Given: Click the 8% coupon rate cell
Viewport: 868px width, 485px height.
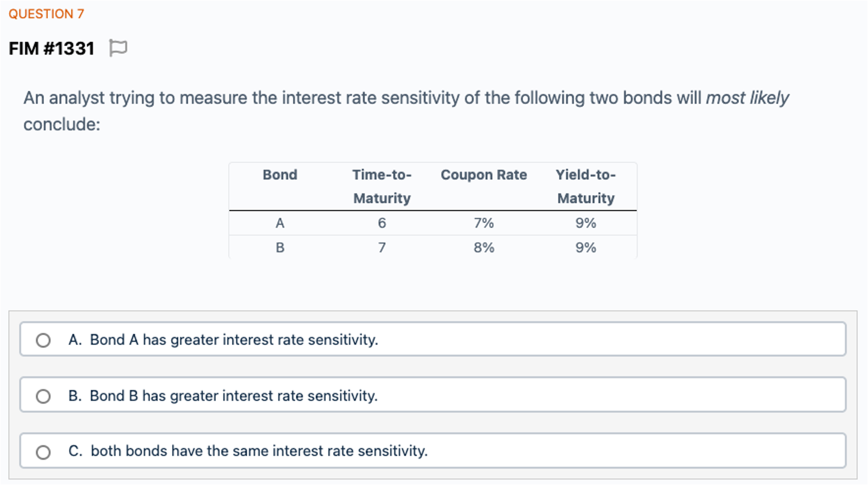Looking at the screenshot, I should coord(484,247).
